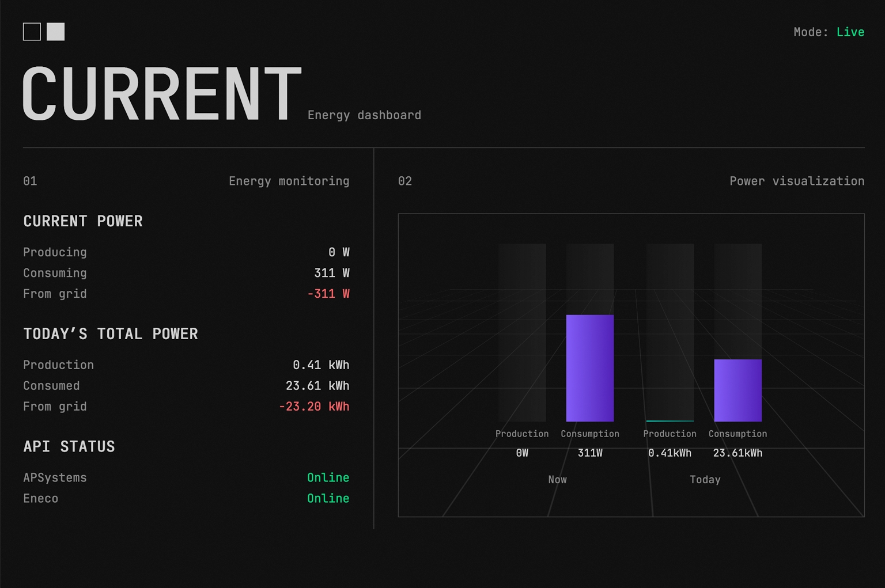The image size is (885, 588).
Task: Click the CURRENT POWER heading
Action: point(83,221)
